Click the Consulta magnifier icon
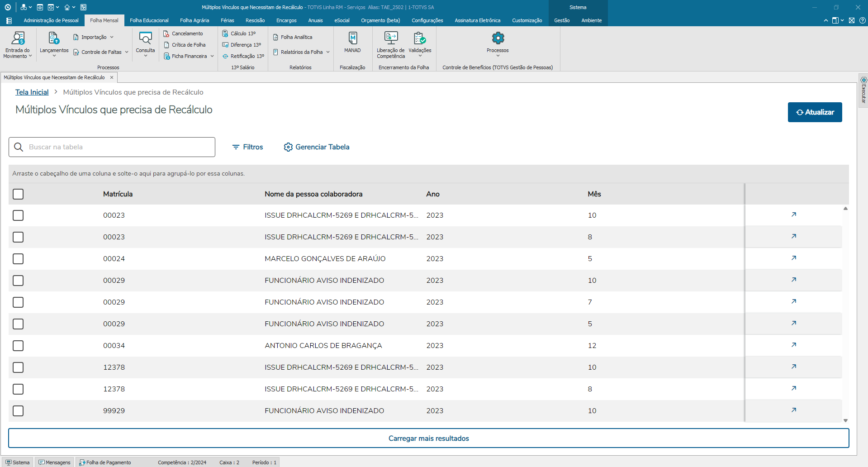The width and height of the screenshot is (868, 467). pyautogui.click(x=145, y=38)
